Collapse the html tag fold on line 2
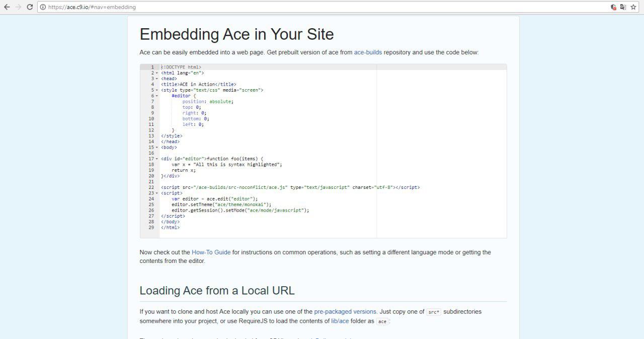This screenshot has height=339, width=644. click(156, 73)
